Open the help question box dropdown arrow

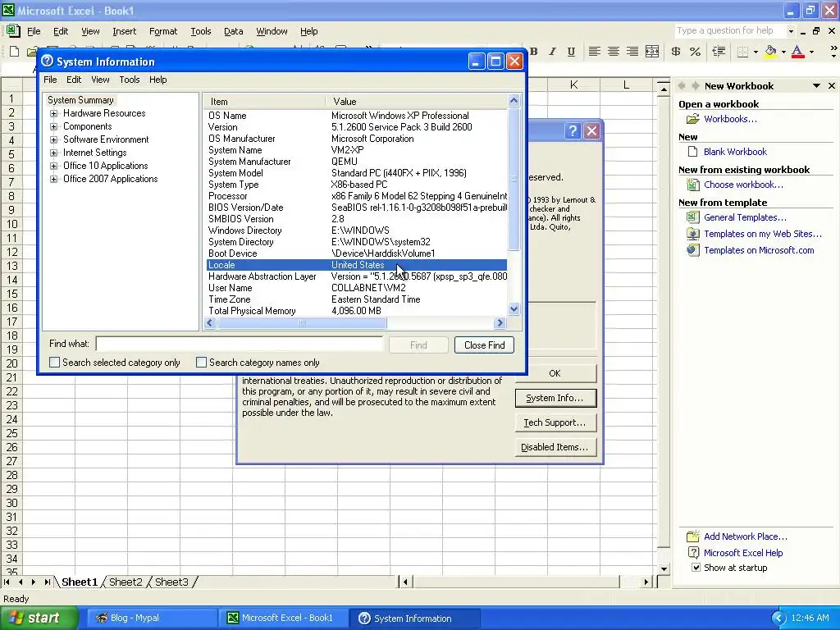[x=791, y=31]
